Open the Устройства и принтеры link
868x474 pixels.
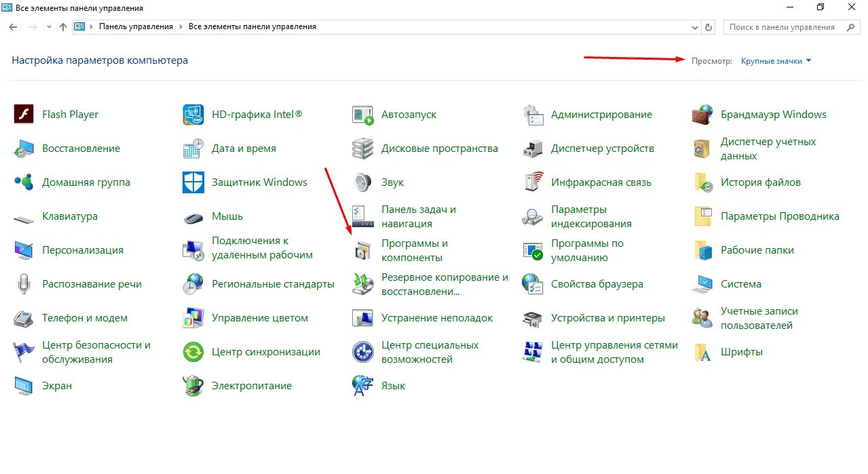[608, 318]
